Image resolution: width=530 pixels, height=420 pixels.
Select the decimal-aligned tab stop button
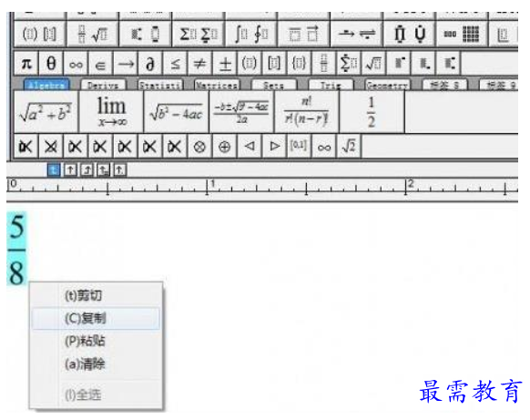pyautogui.click(x=120, y=169)
